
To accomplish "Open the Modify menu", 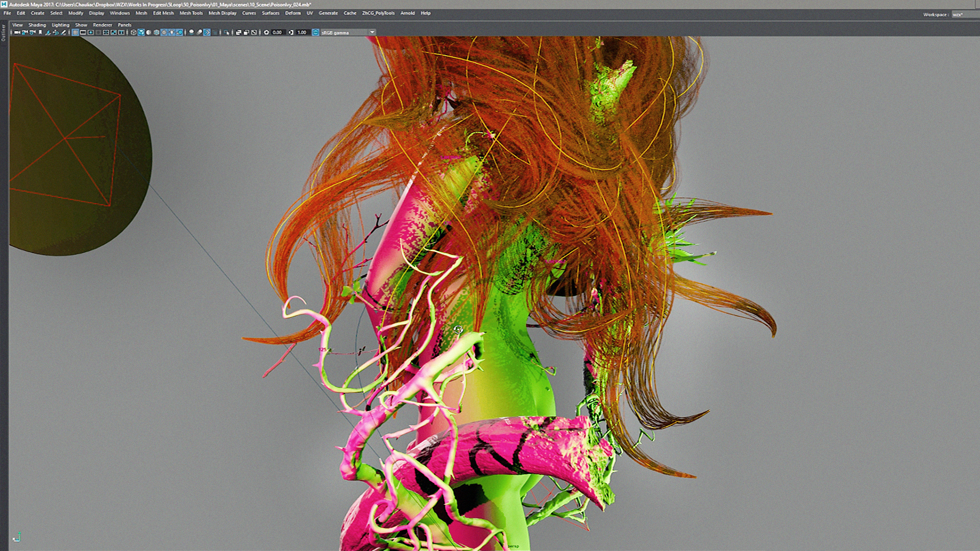I will coord(76,13).
